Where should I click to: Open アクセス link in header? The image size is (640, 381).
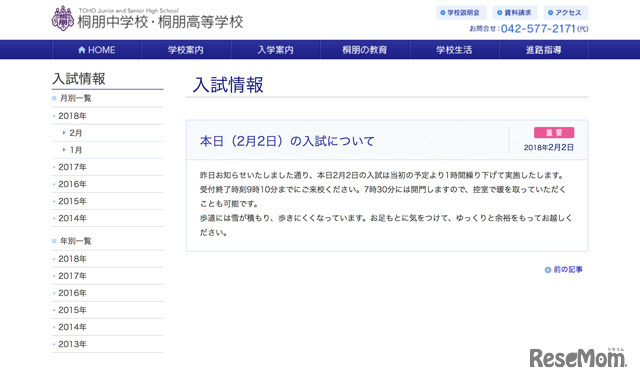click(x=566, y=13)
